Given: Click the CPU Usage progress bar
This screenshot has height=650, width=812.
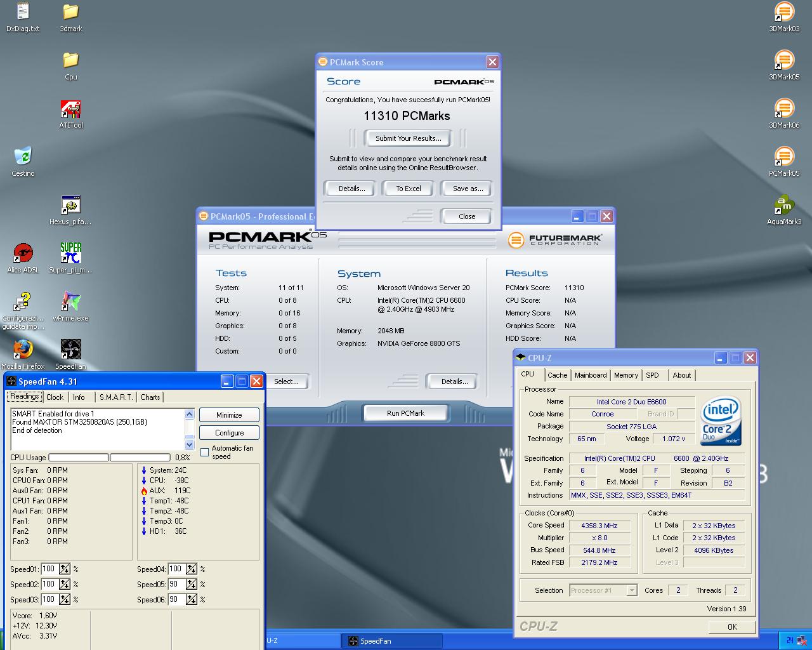Looking at the screenshot, I should [x=109, y=457].
